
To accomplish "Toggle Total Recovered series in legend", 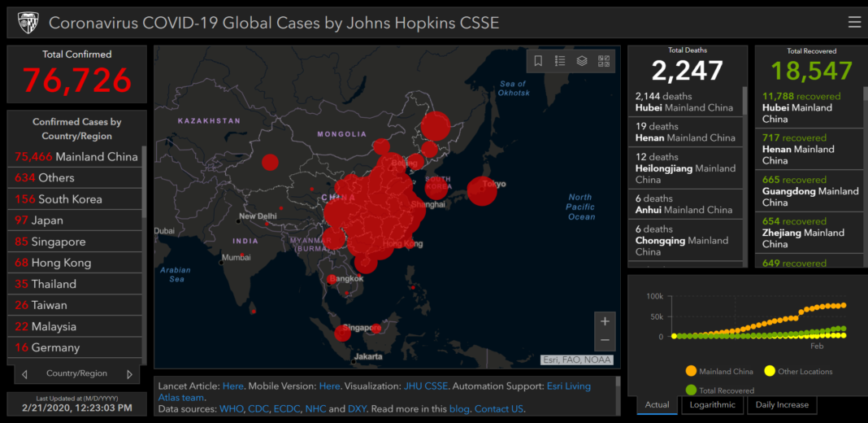I will 719,390.
